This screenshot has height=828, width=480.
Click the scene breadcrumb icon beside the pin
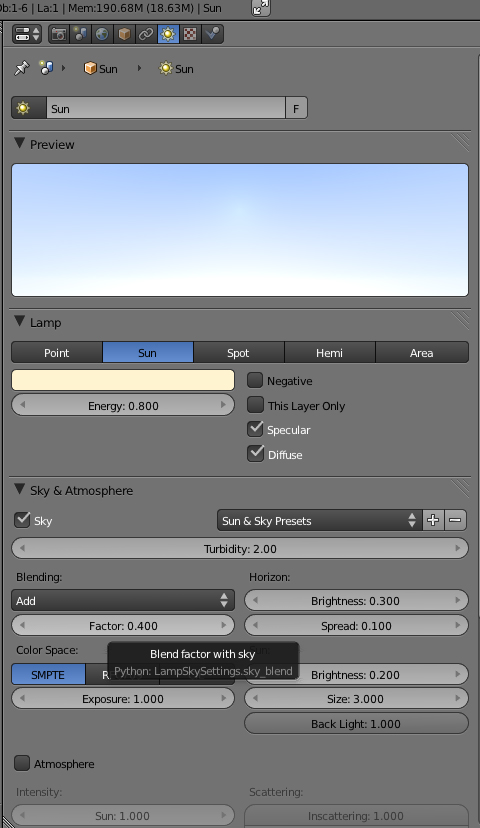click(x=46, y=69)
